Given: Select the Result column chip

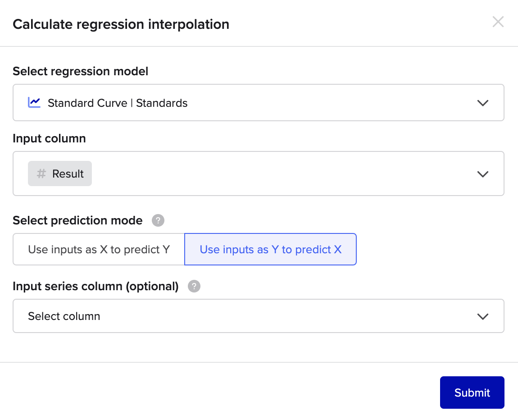Looking at the screenshot, I should pos(60,173).
